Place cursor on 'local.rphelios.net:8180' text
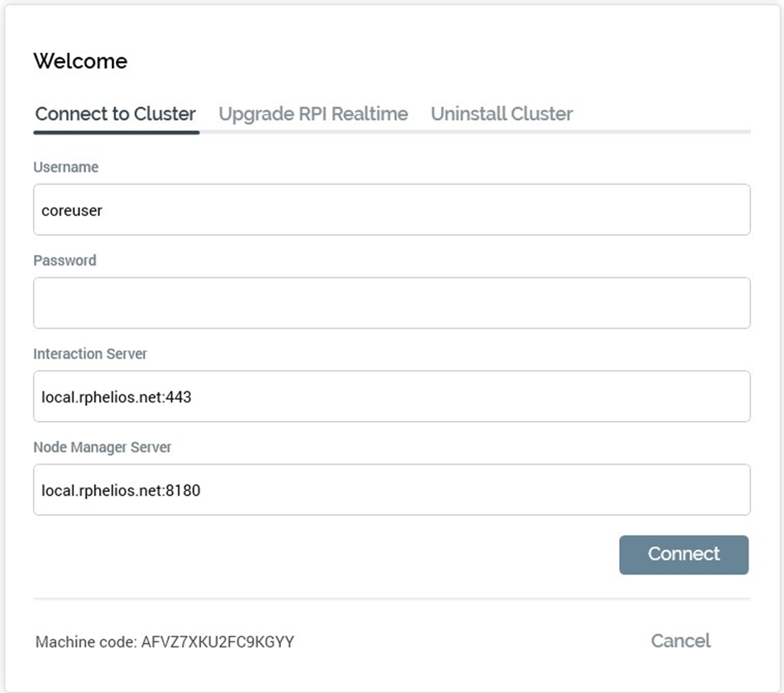Screen dimensions: 784x693 [x=121, y=490]
